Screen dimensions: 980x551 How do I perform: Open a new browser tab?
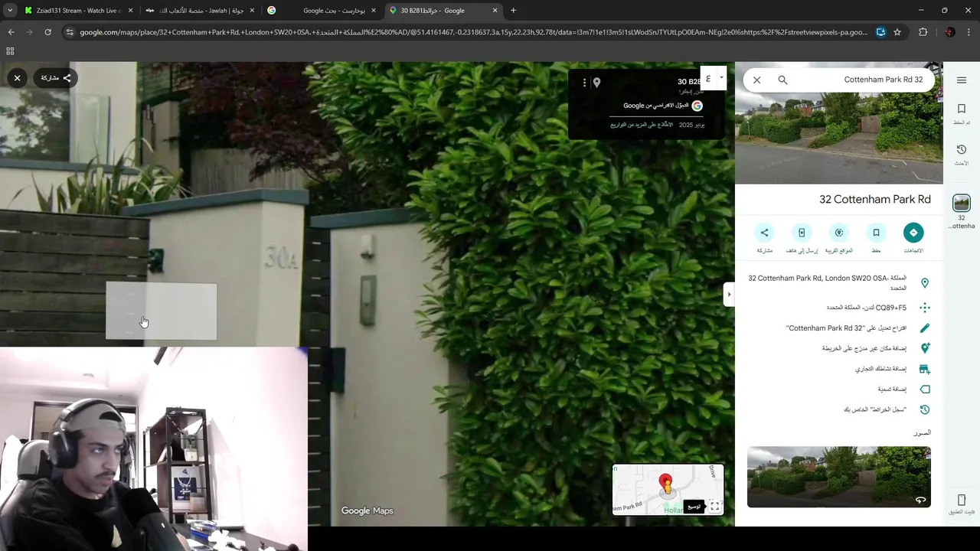coord(513,11)
